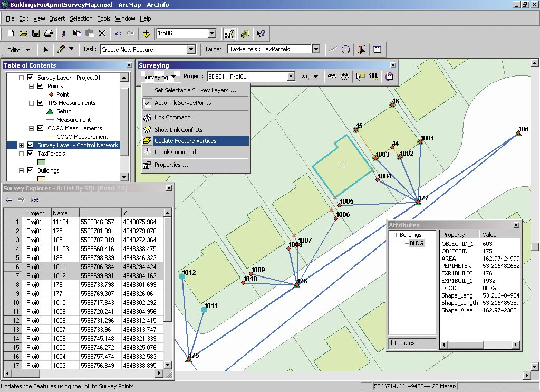Click the Add Data button in toolbar
The image size is (540, 392).
tap(147, 33)
